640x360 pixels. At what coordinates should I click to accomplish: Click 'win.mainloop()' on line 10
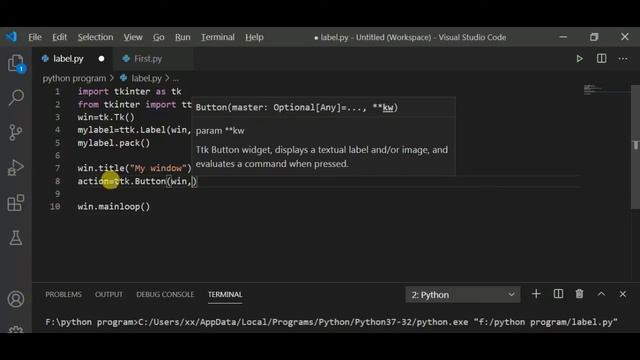113,207
